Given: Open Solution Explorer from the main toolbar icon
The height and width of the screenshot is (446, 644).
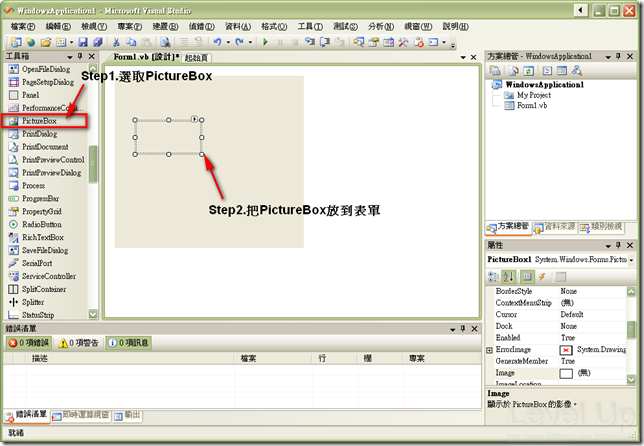Looking at the screenshot, I should [359, 42].
